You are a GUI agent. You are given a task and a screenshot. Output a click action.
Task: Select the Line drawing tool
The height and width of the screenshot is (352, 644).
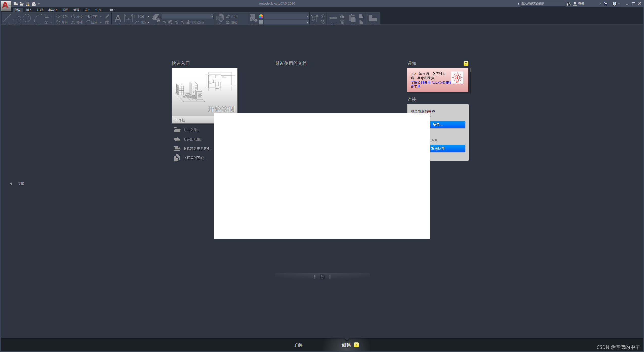[x=7, y=18]
